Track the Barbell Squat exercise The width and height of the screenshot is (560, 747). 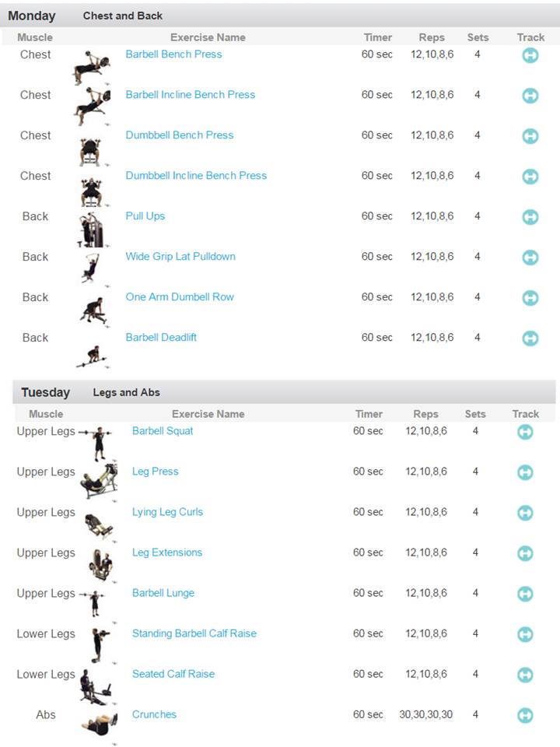(x=525, y=431)
